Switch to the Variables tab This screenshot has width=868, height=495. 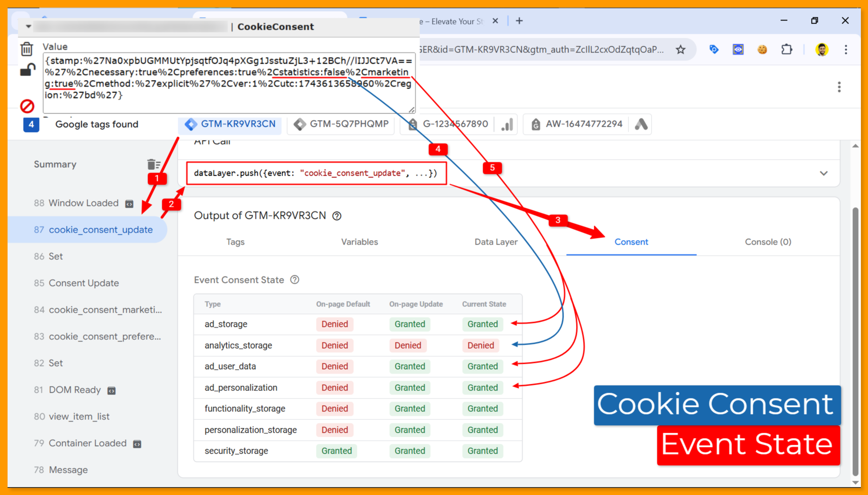point(359,242)
